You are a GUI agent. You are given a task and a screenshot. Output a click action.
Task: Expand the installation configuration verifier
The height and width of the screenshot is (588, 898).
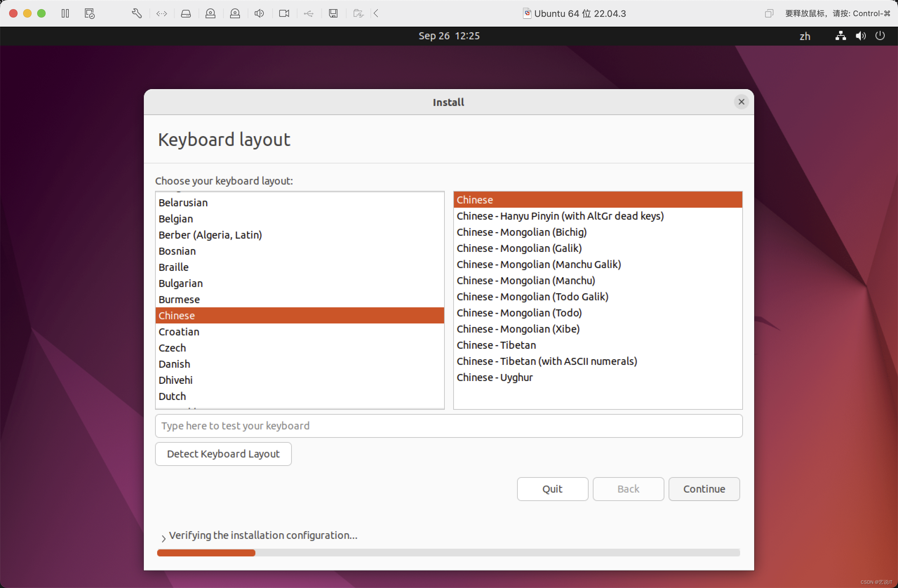coord(162,536)
